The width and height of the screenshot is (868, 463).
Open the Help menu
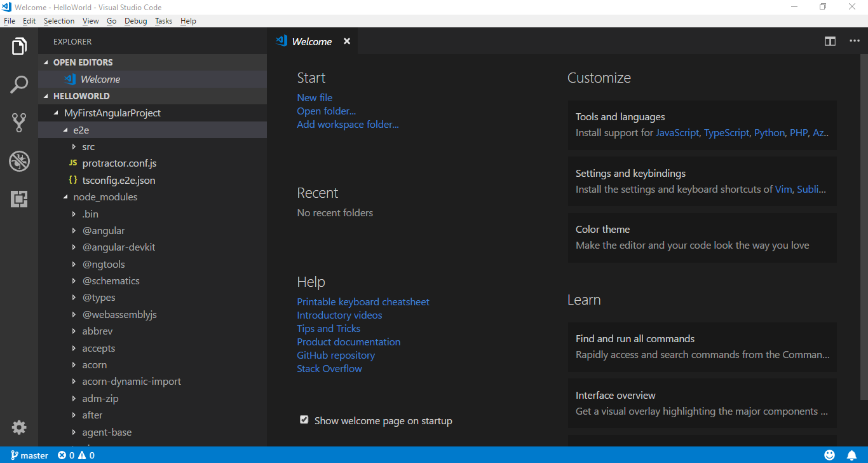pos(188,21)
